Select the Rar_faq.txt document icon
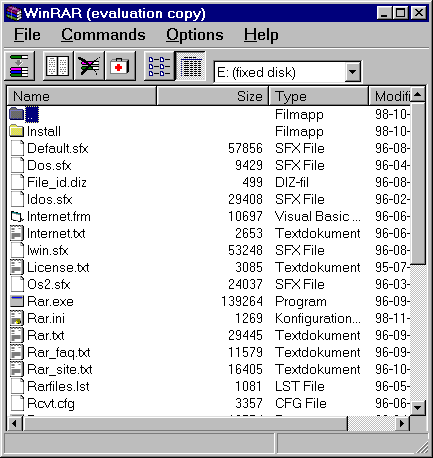433x458 pixels. coord(17,352)
